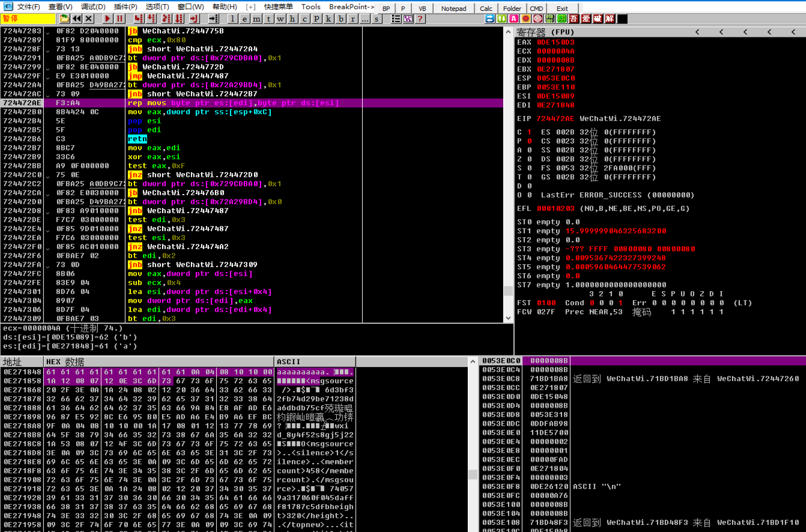806x532 pixels.
Task: Show Threads with the 't' button
Action: click(x=268, y=19)
